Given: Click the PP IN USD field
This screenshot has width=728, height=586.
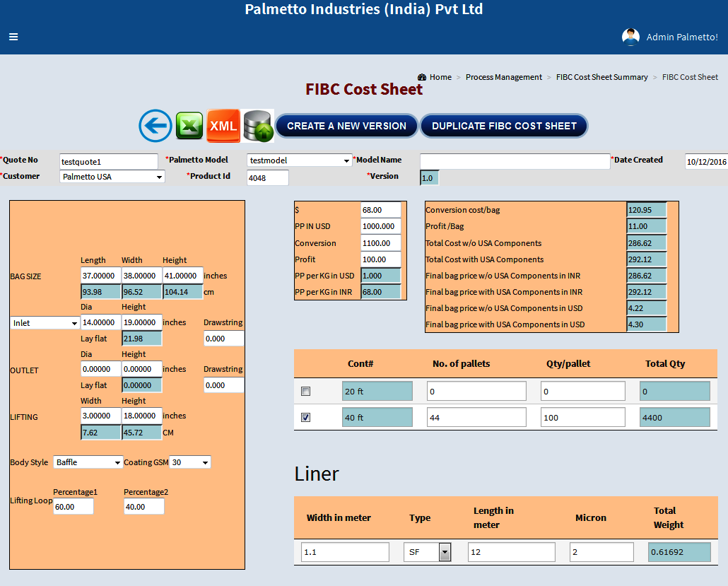Looking at the screenshot, I should click(381, 226).
